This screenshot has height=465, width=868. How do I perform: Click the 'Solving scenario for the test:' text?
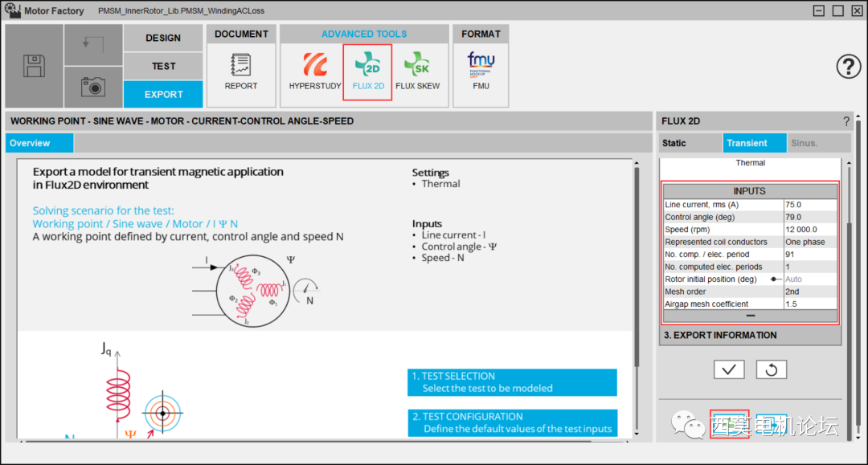tap(103, 210)
